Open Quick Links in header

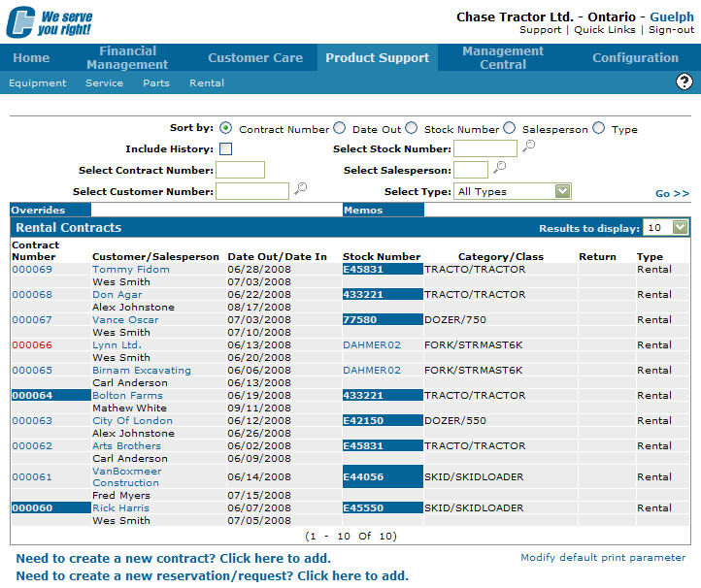(x=605, y=30)
